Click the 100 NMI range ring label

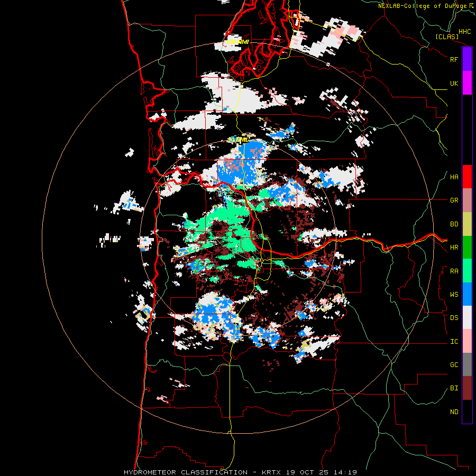pos(237,42)
